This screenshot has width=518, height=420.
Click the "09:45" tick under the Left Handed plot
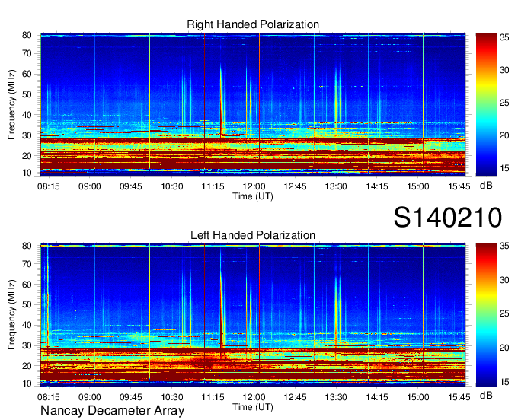[131, 396]
